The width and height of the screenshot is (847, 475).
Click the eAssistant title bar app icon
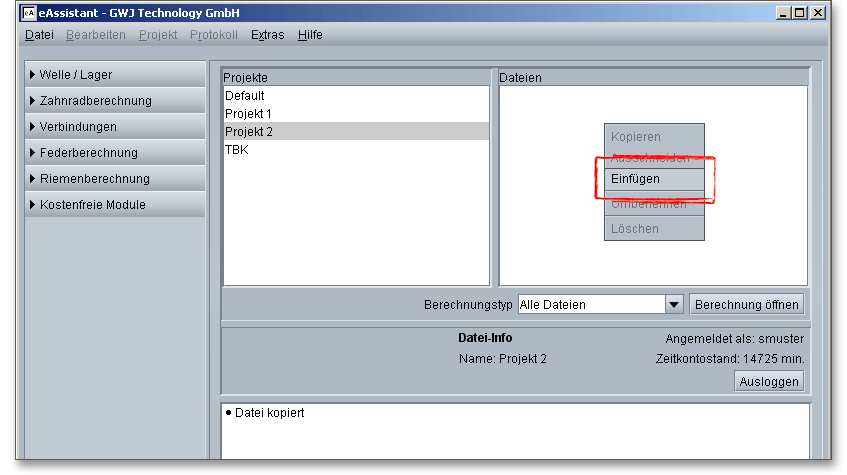tap(29, 13)
